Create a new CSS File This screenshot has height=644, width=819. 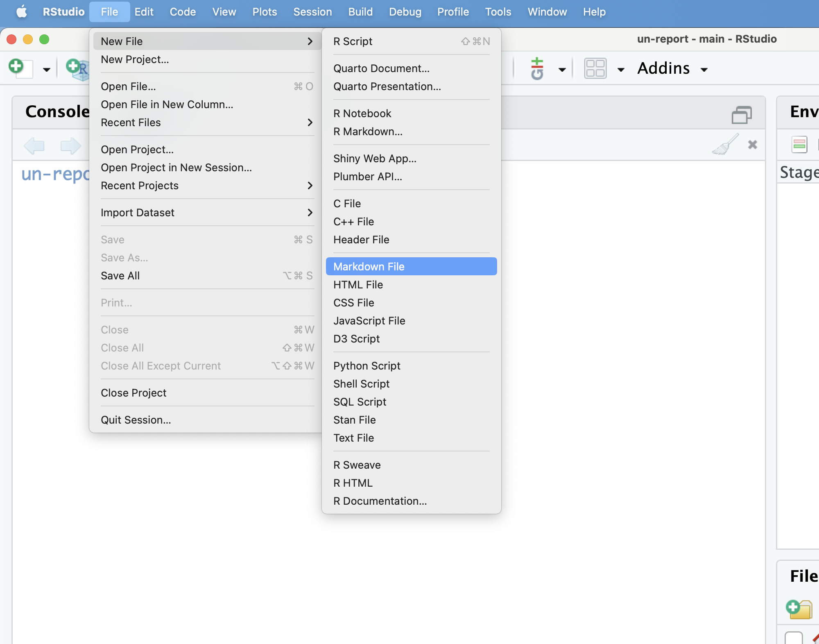click(x=412, y=303)
